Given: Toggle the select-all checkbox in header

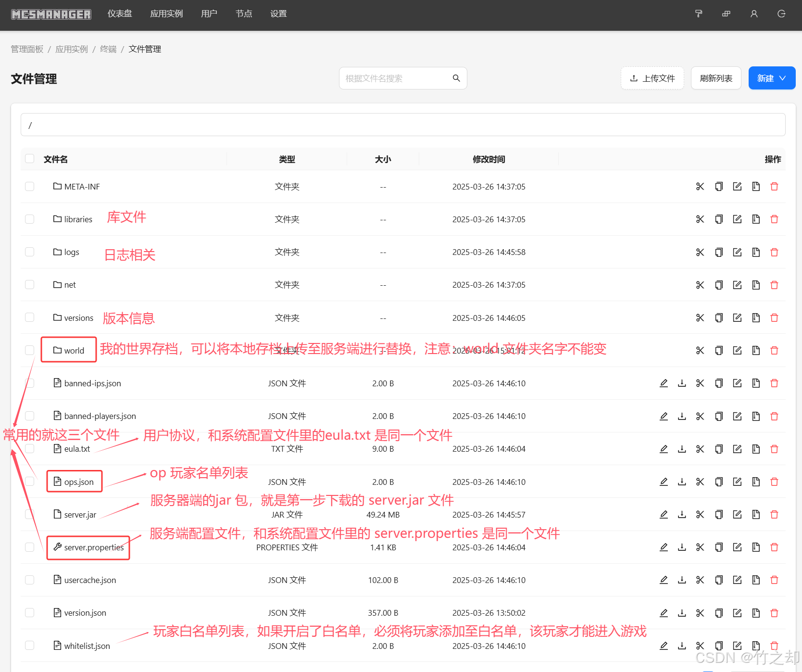Looking at the screenshot, I should (30, 159).
